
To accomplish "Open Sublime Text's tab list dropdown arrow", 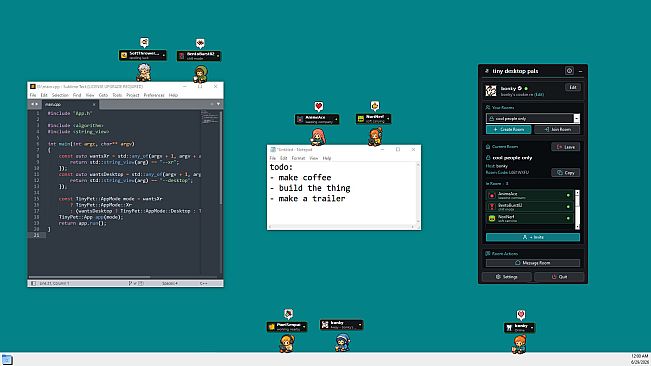I will pos(218,104).
